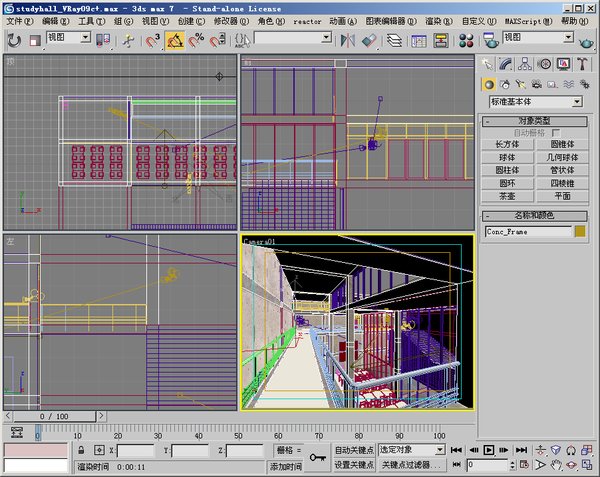Switch to the Modify panel tab
600x477 pixels.
tap(506, 64)
